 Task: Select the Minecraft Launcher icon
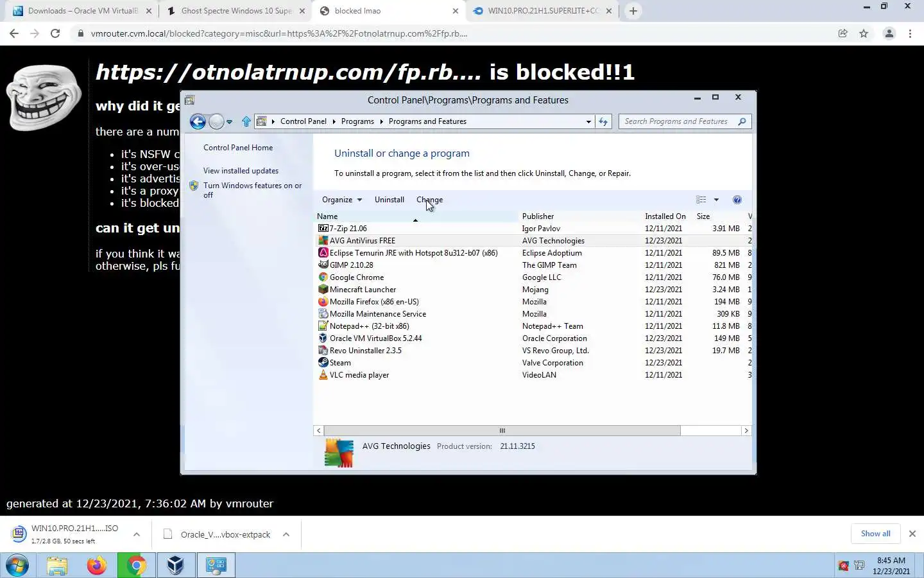pyautogui.click(x=323, y=290)
